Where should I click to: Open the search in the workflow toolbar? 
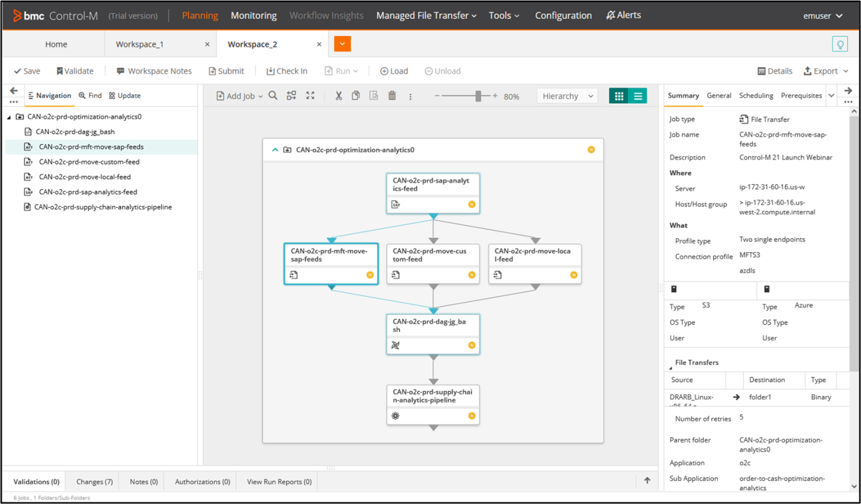coord(273,95)
